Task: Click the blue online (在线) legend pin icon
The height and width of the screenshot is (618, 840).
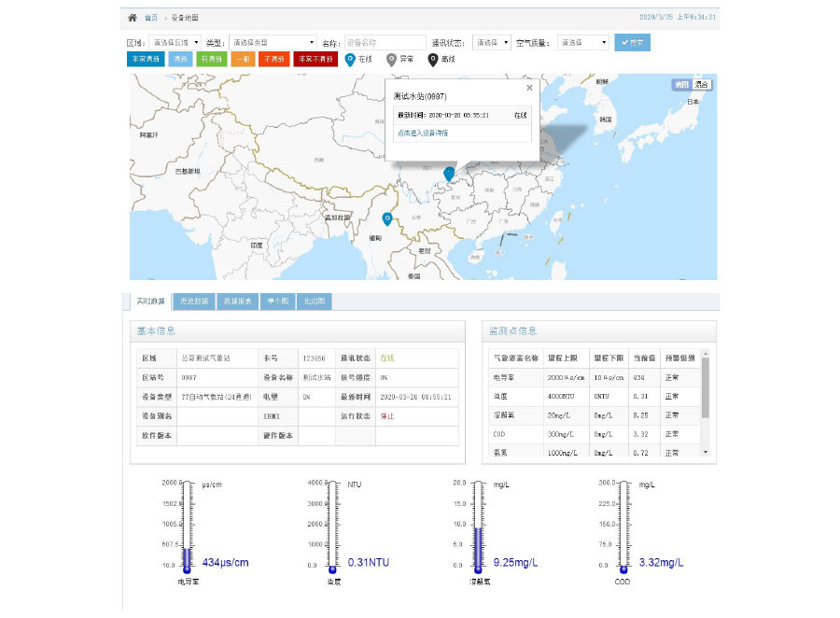Action: (350, 59)
